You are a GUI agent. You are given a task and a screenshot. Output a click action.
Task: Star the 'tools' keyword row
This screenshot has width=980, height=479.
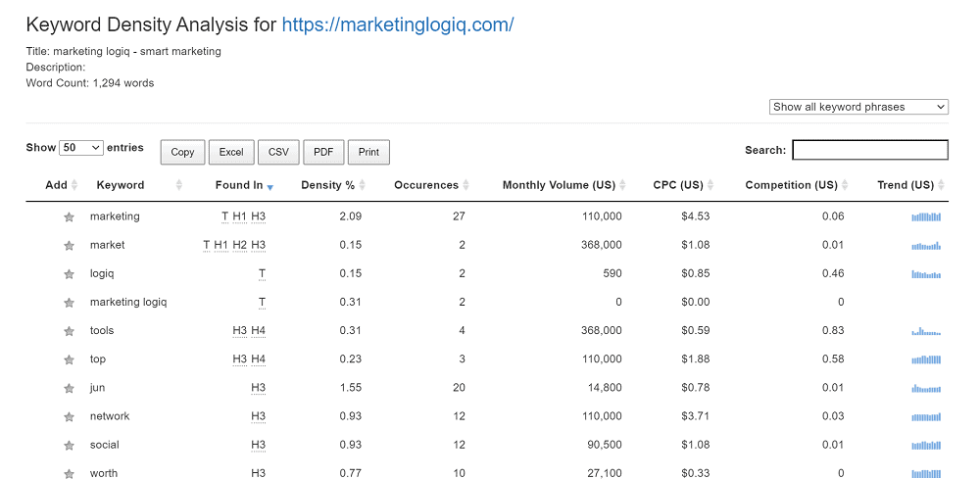69,332
